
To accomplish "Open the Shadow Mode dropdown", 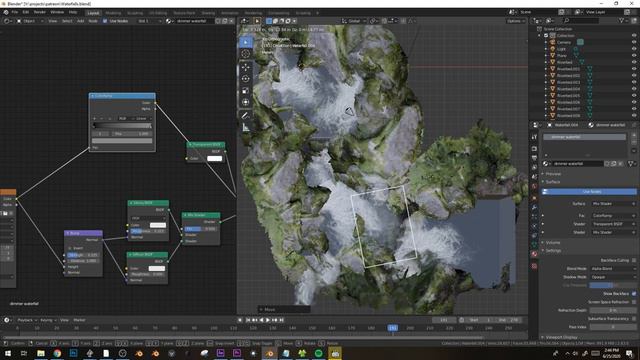I will (x=613, y=277).
